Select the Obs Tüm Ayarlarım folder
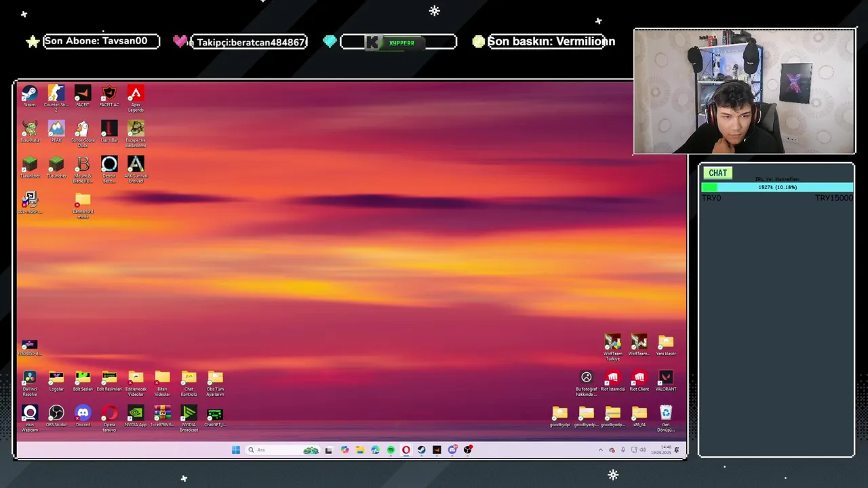The image size is (868, 488). click(x=215, y=382)
